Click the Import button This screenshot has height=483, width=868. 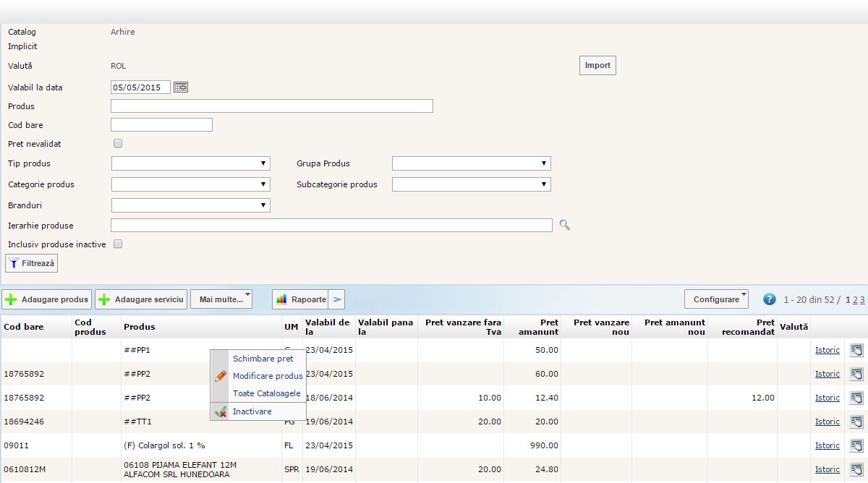point(597,66)
